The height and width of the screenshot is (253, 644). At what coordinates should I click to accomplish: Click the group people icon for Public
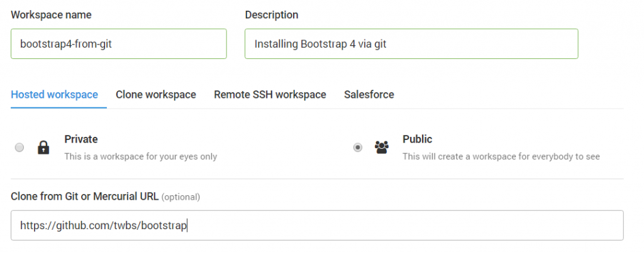coord(382,147)
